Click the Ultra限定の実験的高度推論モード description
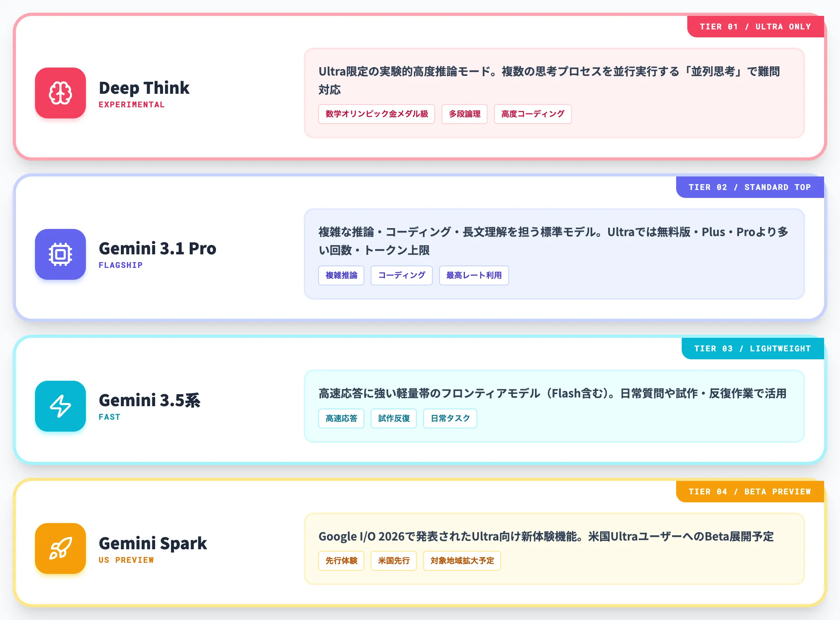This screenshot has width=840, height=620. pyautogui.click(x=549, y=80)
